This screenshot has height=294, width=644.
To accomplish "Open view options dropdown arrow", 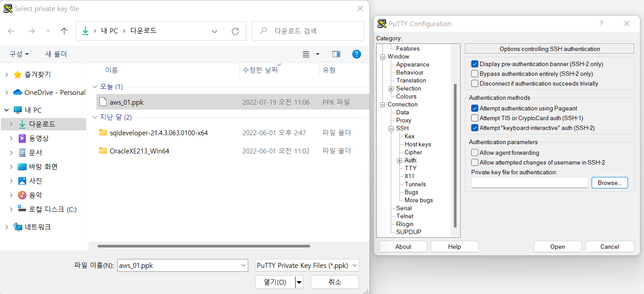I will tap(318, 54).
